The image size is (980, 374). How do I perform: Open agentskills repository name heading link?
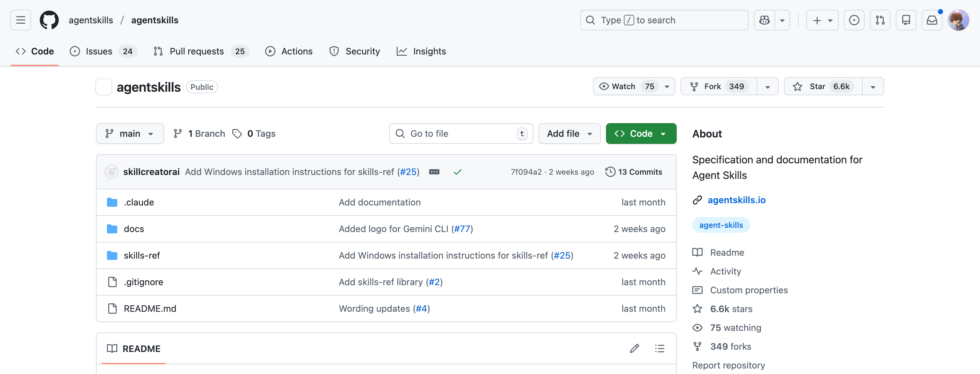tap(148, 87)
